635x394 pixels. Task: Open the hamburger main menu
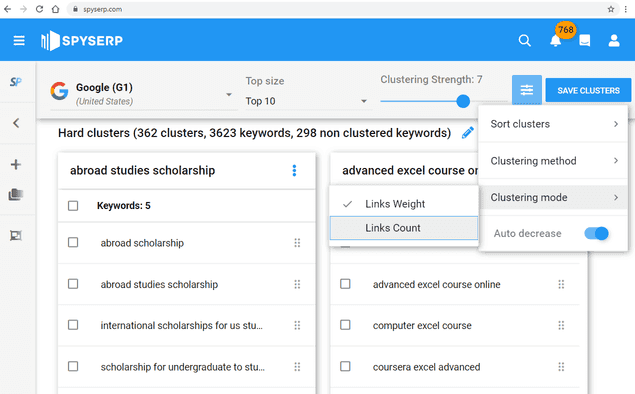pos(19,40)
